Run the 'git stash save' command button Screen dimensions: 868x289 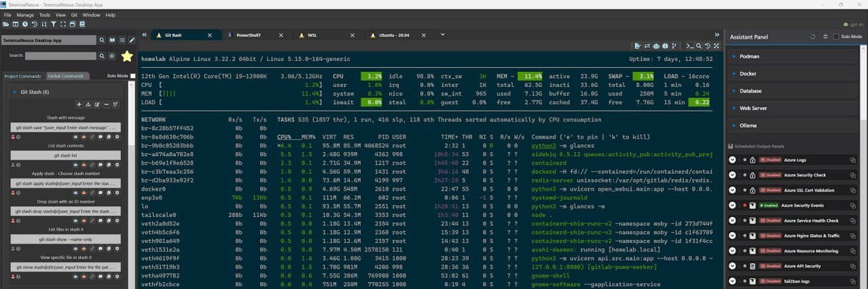(x=66, y=127)
